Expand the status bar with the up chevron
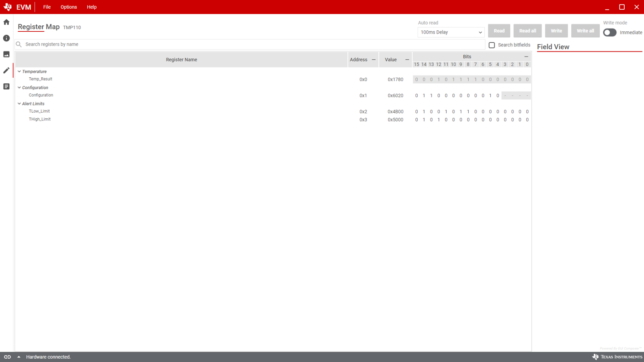The height and width of the screenshot is (362, 644). coord(18,356)
